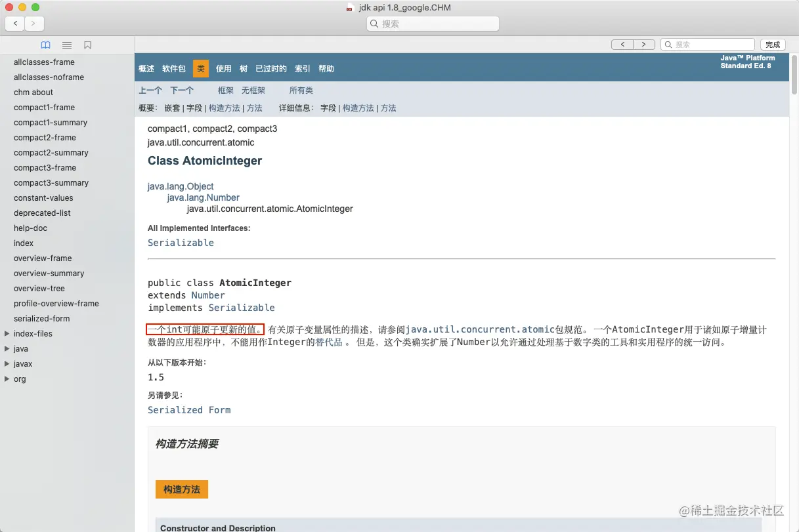Expand the java package tree node
This screenshot has height=532, width=799.
7,348
